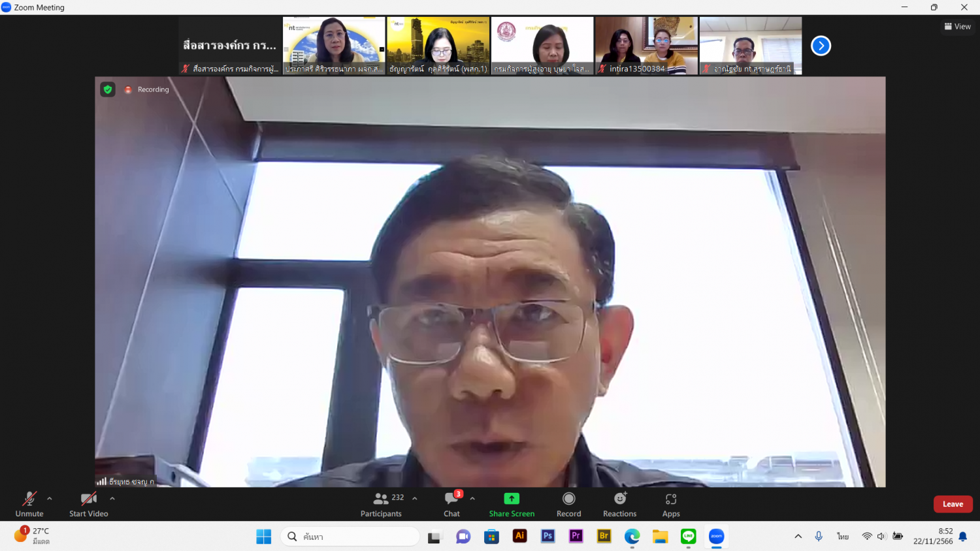Viewport: 980px width, 551px height.
Task: Launch Adobe Illustrator from the taskbar
Action: point(520,536)
